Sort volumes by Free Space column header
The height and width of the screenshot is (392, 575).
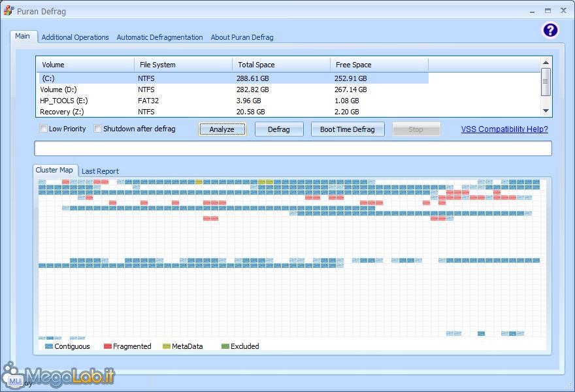353,65
